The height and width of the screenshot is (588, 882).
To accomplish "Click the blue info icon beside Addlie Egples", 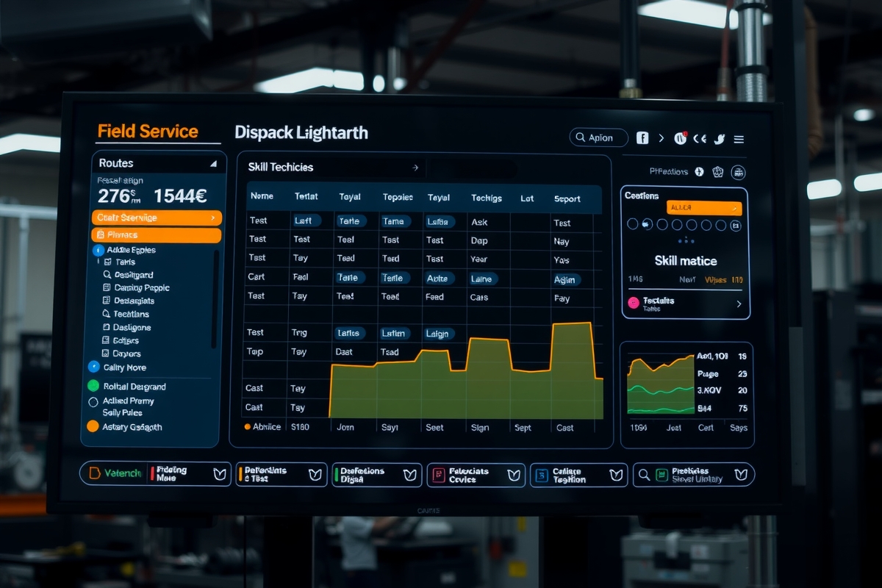I will coord(98,251).
